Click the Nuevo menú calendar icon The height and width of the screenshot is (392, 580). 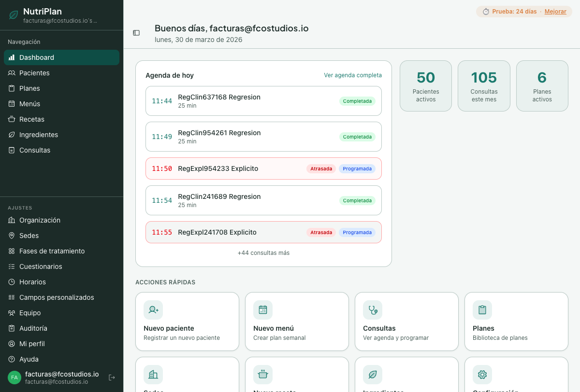point(262,310)
